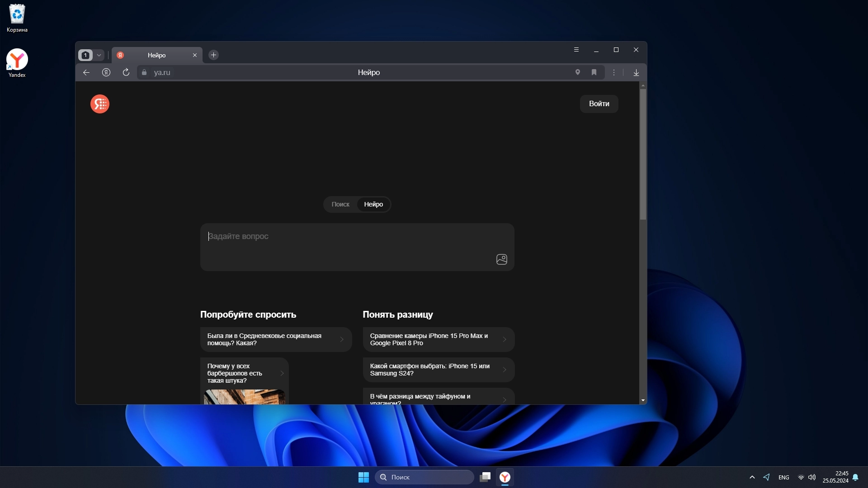
Task: Click the red Yandex Neuro logo
Action: [100, 104]
